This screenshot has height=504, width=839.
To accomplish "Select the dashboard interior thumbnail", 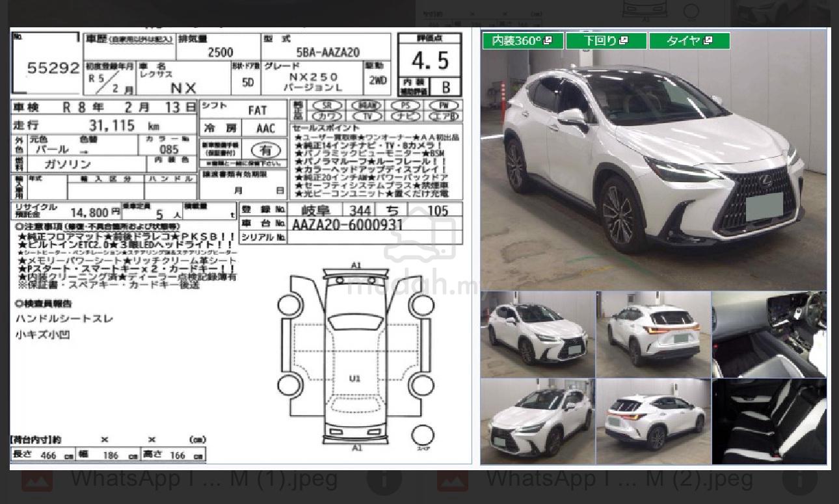I will point(769,334).
